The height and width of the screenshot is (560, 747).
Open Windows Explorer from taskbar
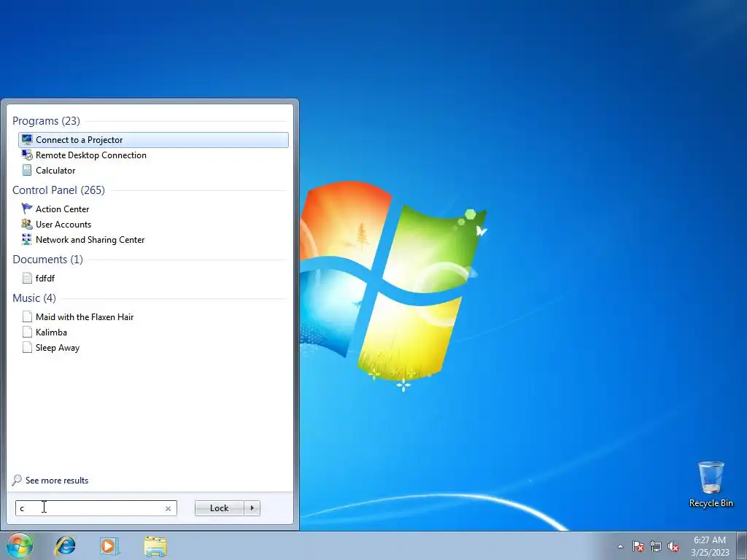click(155, 546)
